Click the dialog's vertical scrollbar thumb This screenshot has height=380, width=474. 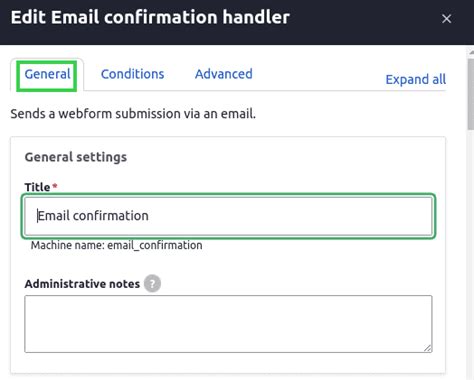point(471,93)
